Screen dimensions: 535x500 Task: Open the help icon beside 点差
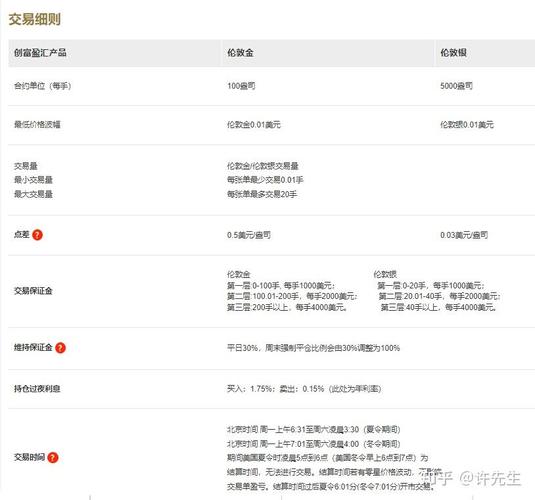[37, 235]
